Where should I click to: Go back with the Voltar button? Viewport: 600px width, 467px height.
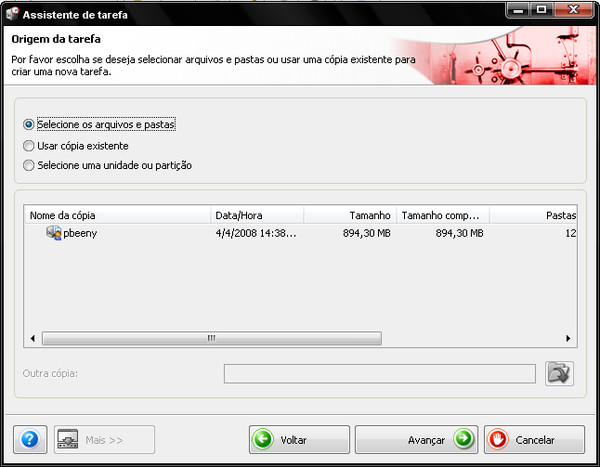(299, 439)
